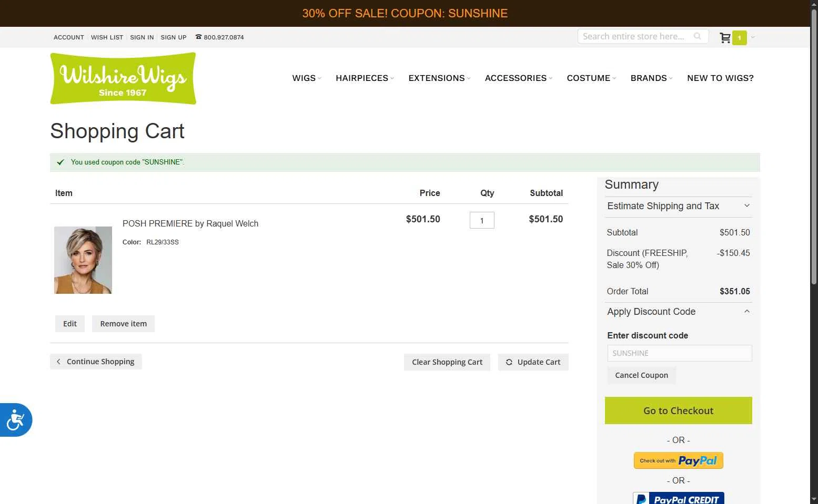Click the SIGN IN link
Image resolution: width=818 pixels, height=504 pixels.
142,37
